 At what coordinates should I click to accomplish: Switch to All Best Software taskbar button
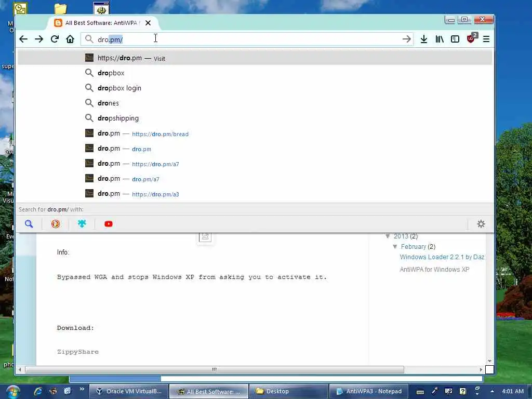[x=209, y=391]
